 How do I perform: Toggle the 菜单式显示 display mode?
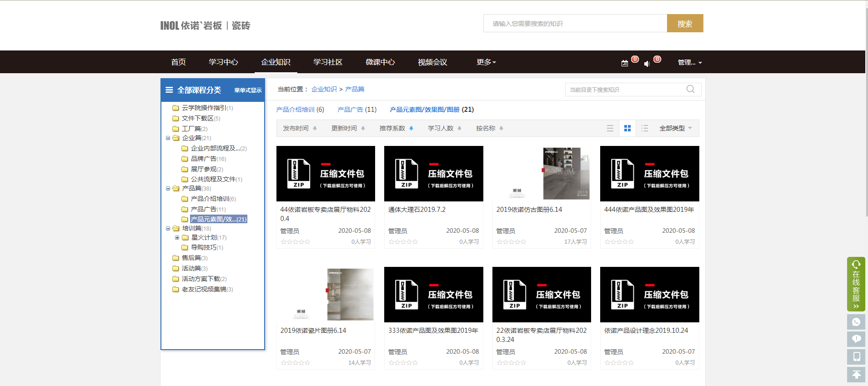[248, 90]
